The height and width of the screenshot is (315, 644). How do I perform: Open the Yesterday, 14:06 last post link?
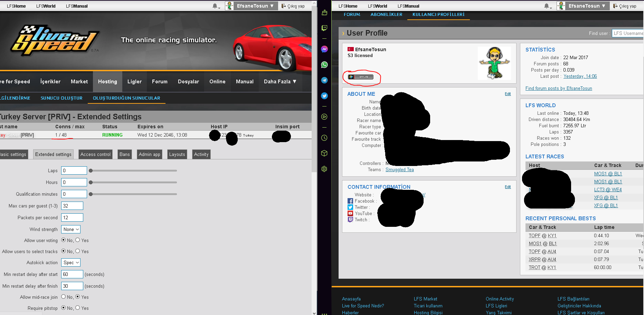[x=580, y=76]
